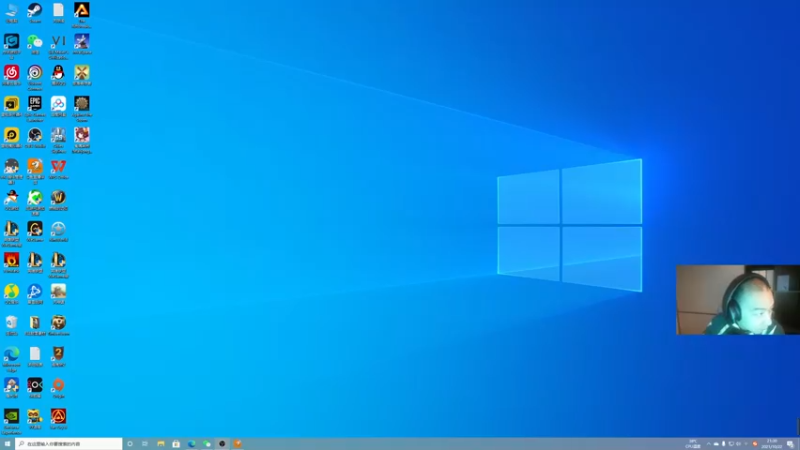800x450 pixels.
Task: Launch QQ Music green-yellow icon
Action: [11, 294]
